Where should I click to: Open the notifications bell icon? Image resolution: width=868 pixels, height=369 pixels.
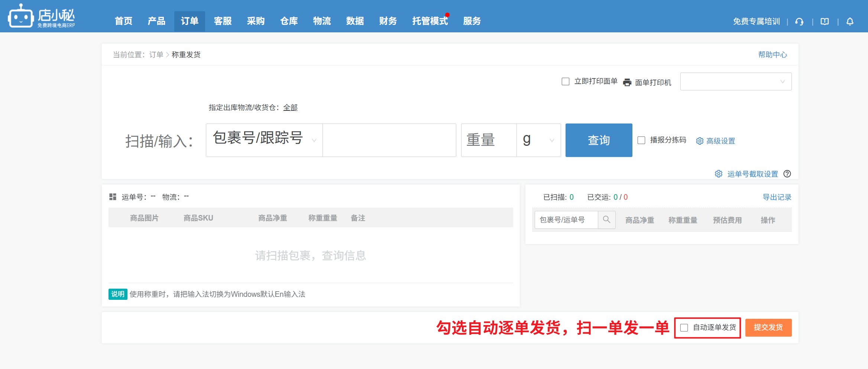(x=850, y=22)
